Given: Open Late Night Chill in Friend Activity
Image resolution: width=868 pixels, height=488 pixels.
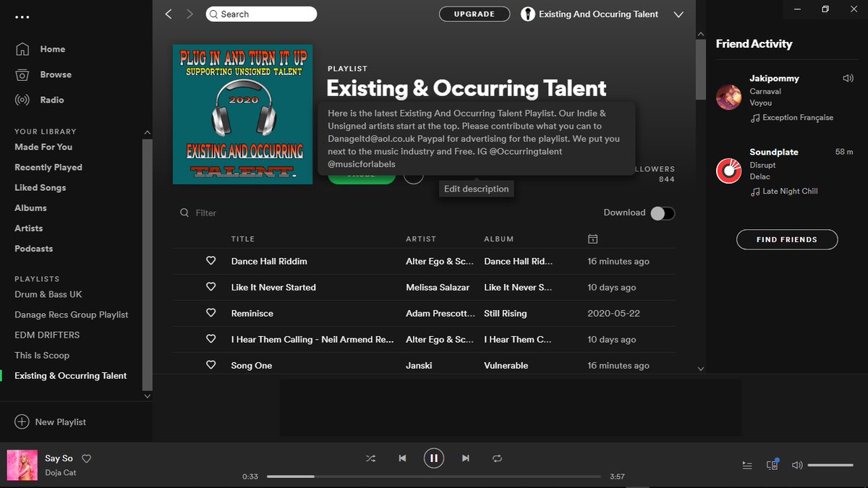Looking at the screenshot, I should click(x=790, y=192).
